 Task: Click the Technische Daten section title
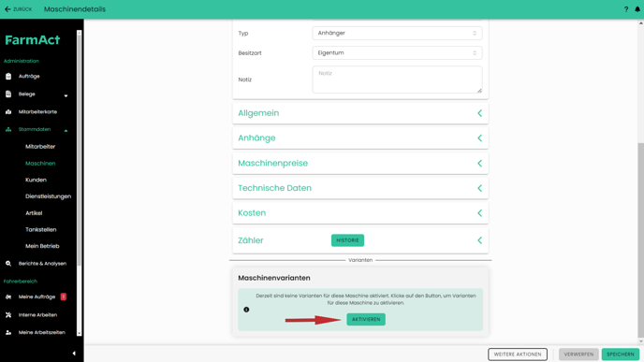275,188
